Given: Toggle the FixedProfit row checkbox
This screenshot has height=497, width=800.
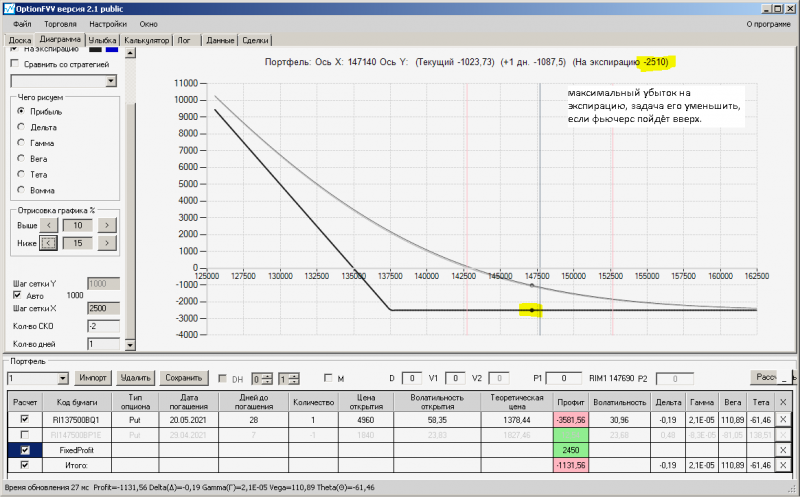Looking at the screenshot, I should 24,450.
